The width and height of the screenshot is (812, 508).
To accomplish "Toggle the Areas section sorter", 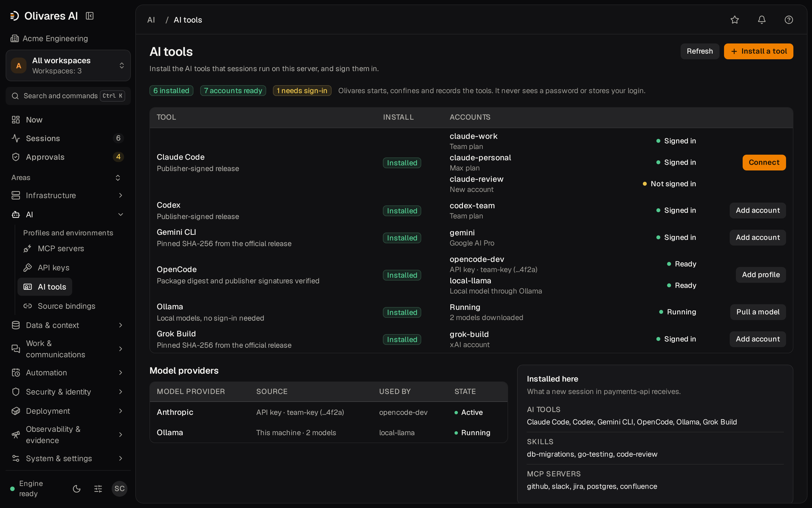I will click(118, 178).
